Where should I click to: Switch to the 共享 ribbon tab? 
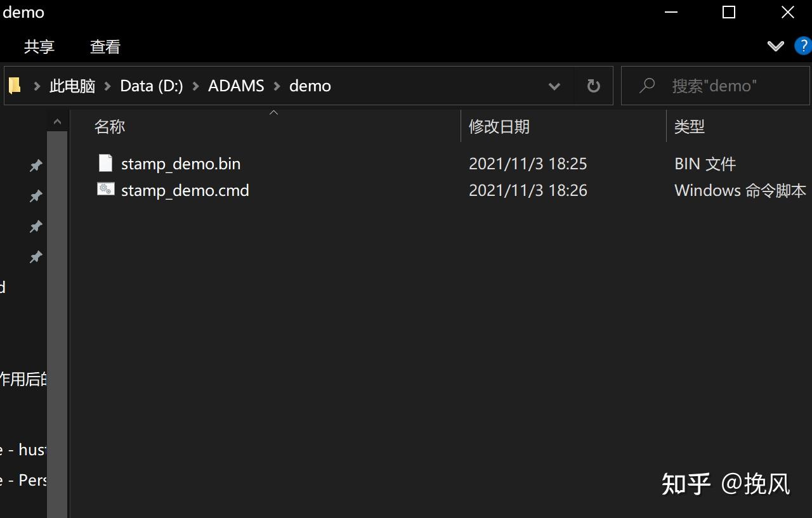[x=39, y=46]
